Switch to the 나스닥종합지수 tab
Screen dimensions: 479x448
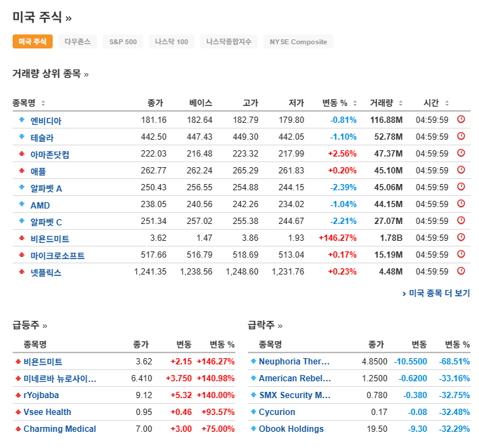(x=229, y=41)
